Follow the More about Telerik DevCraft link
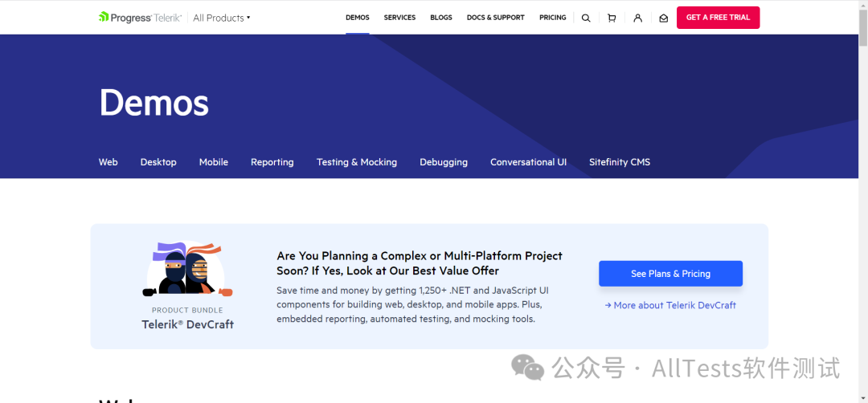Image resolution: width=868 pixels, height=403 pixels. coord(670,305)
